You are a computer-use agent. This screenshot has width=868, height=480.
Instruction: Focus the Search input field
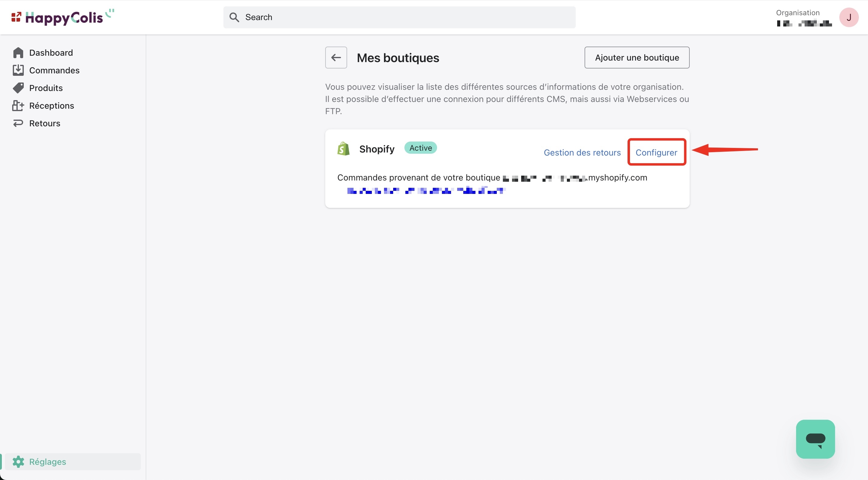pyautogui.click(x=404, y=17)
